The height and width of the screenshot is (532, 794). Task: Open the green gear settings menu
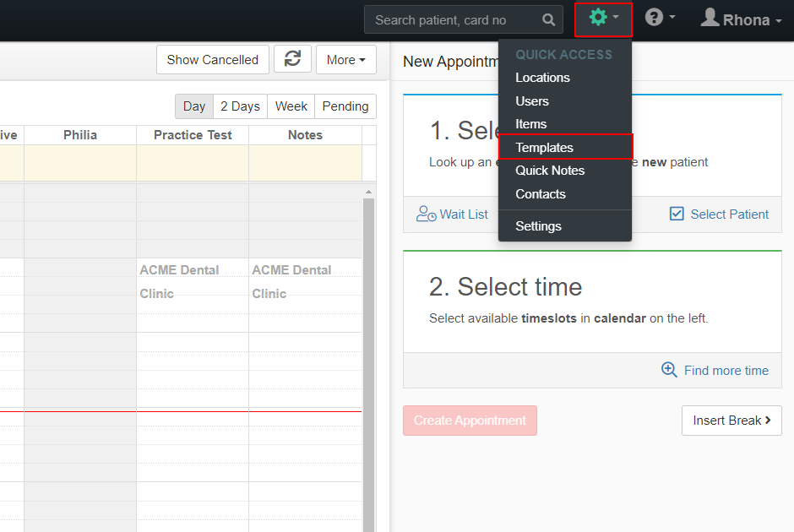(x=603, y=19)
